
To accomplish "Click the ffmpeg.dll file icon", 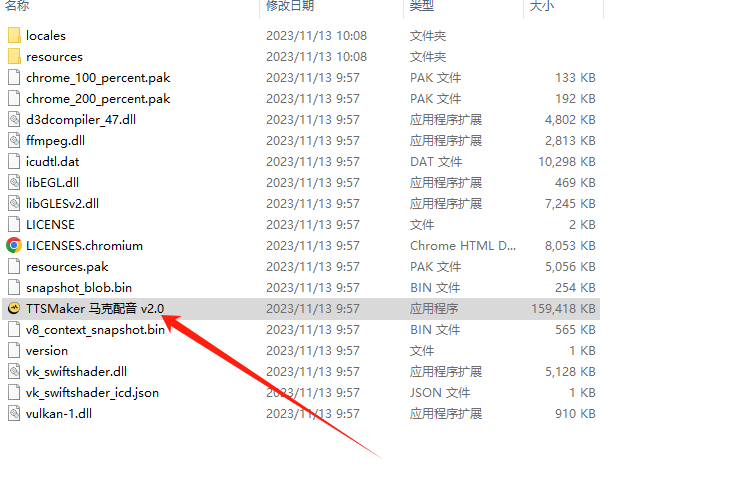I will (14, 140).
